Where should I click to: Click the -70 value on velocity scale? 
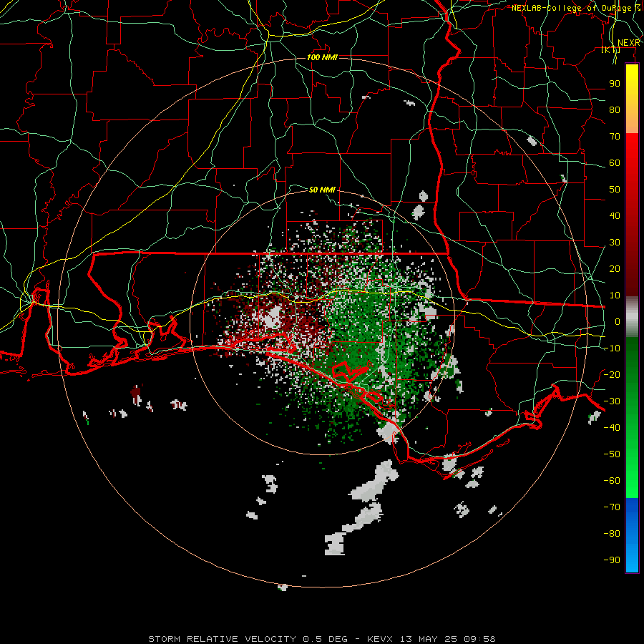(612, 507)
